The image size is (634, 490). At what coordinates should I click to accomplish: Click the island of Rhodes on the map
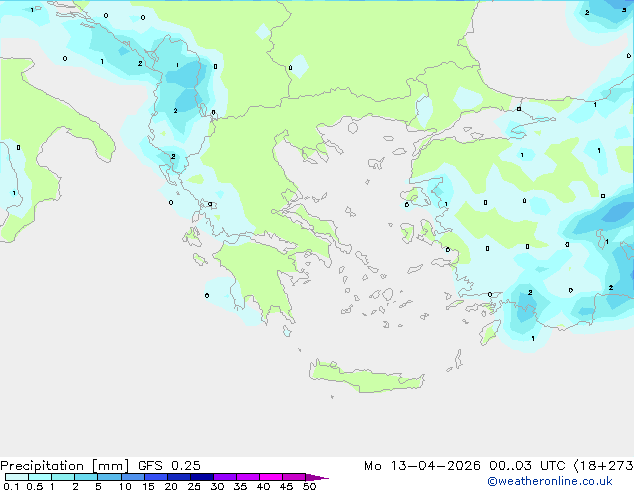click(x=490, y=332)
